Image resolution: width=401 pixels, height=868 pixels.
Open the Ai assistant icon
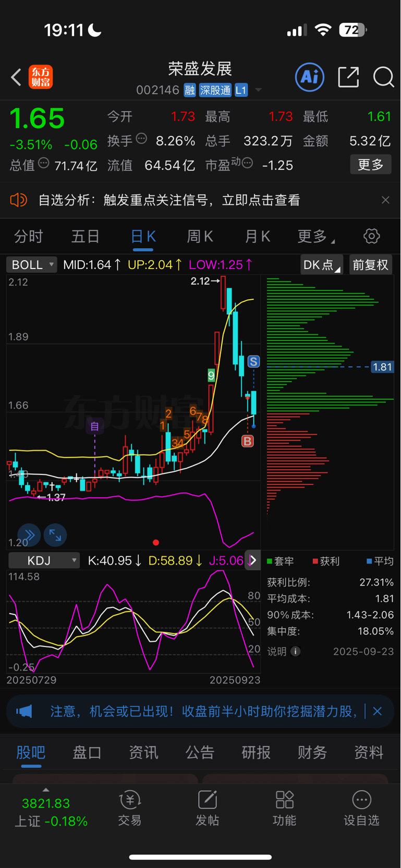click(310, 77)
